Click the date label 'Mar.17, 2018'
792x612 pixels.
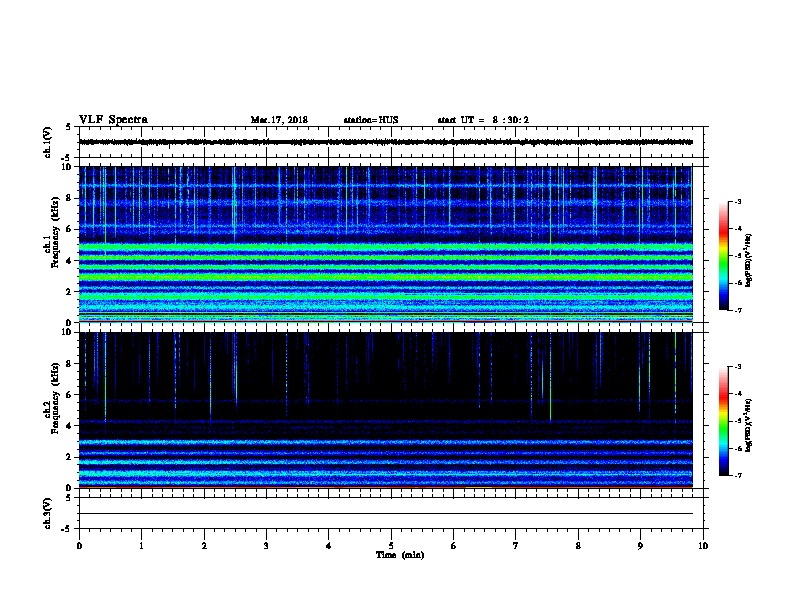coord(279,120)
